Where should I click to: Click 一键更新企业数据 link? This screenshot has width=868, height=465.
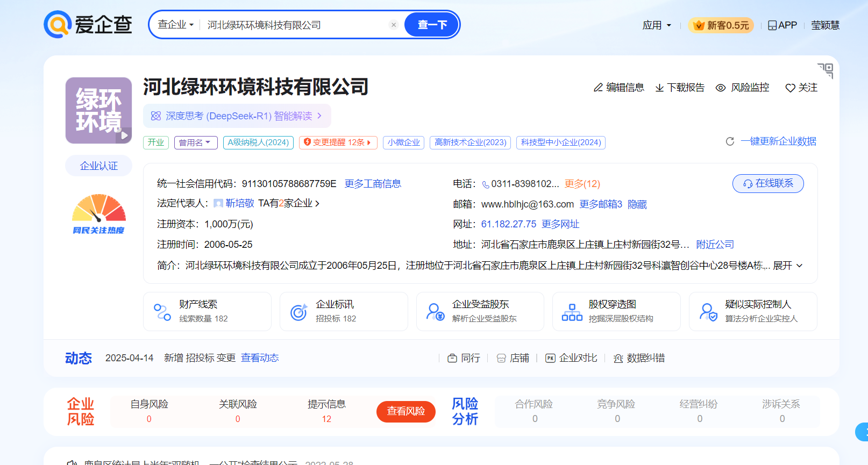pos(778,141)
